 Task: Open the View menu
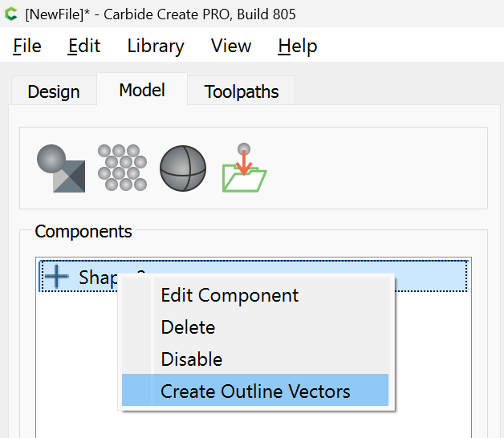point(231,46)
